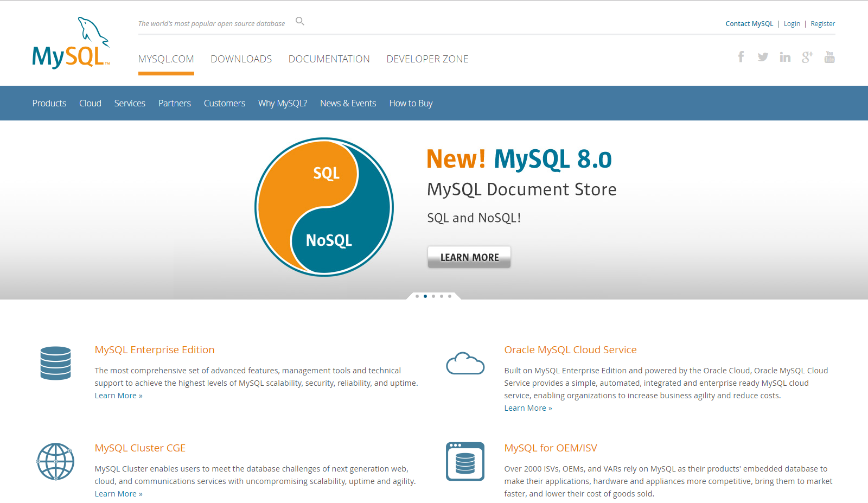868x503 pixels.
Task: Click the MySQL dolphin logo
Action: pos(71,43)
